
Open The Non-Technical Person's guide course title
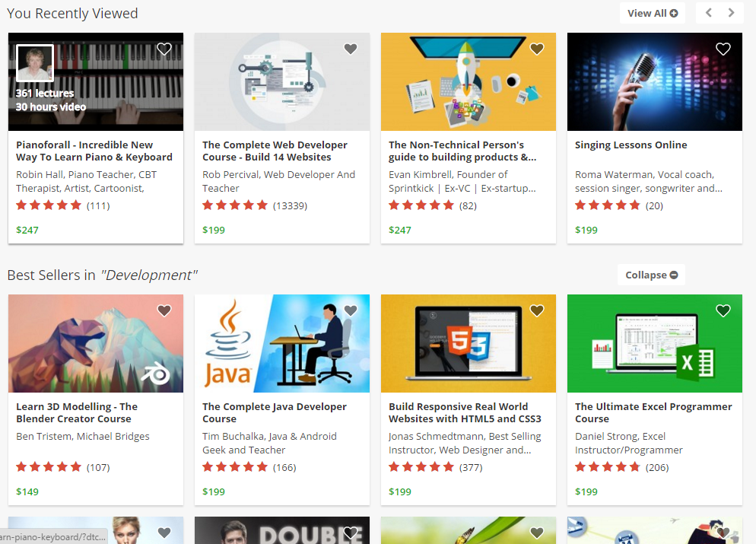[x=462, y=151]
